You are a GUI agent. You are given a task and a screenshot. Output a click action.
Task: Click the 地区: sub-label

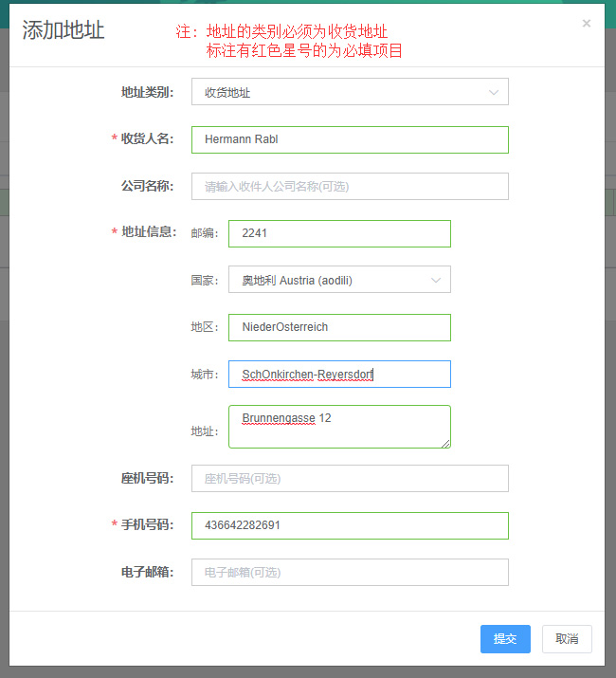click(205, 327)
